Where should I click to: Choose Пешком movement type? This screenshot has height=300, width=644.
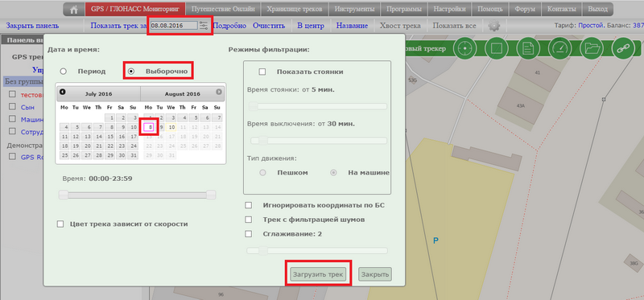[x=263, y=173]
